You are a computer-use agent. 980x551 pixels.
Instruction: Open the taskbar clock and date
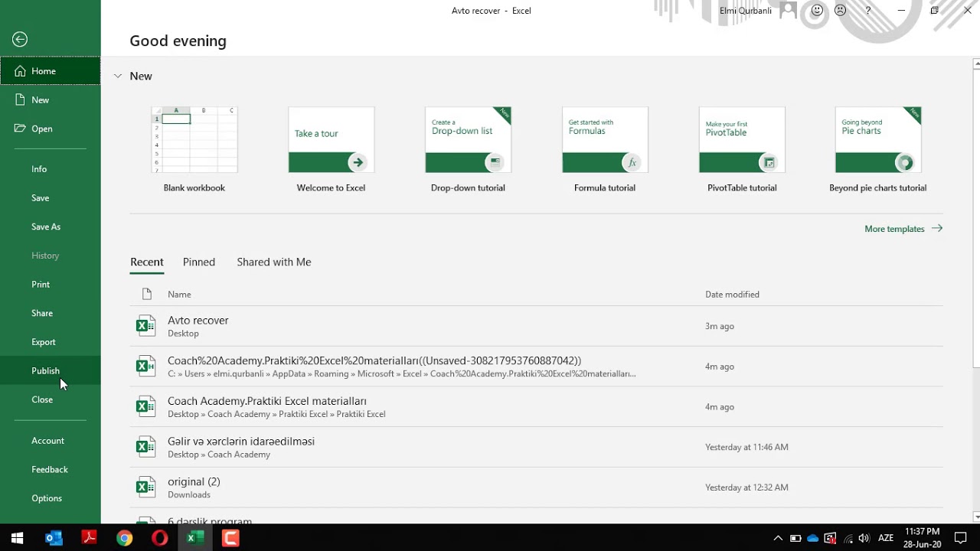[922, 538]
